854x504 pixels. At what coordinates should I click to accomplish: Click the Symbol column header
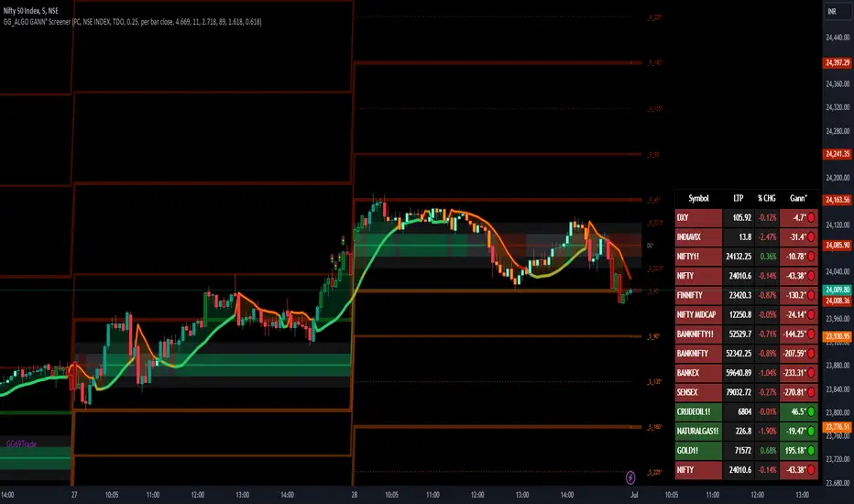(699, 198)
